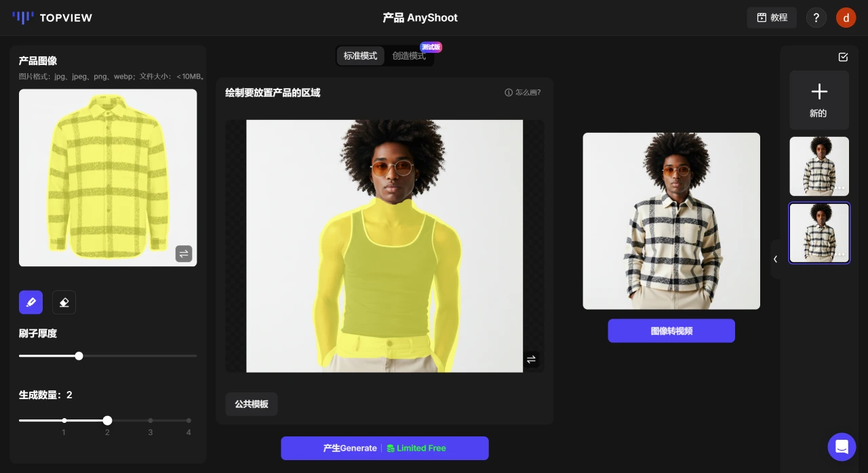Viewport: 868px width, 473px height.
Task: Click 怎么画? help link above the canvas
Action: coord(528,92)
